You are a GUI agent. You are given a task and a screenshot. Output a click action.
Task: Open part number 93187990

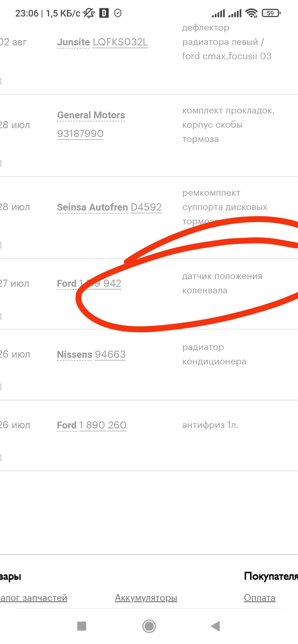coord(80,134)
